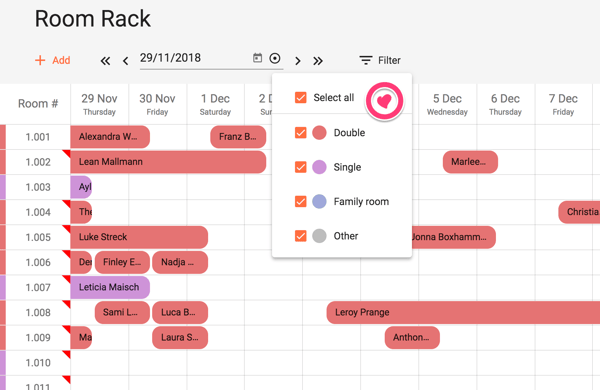
Task: Click the 5 Dec Wednesday column header
Action: pyautogui.click(x=447, y=104)
